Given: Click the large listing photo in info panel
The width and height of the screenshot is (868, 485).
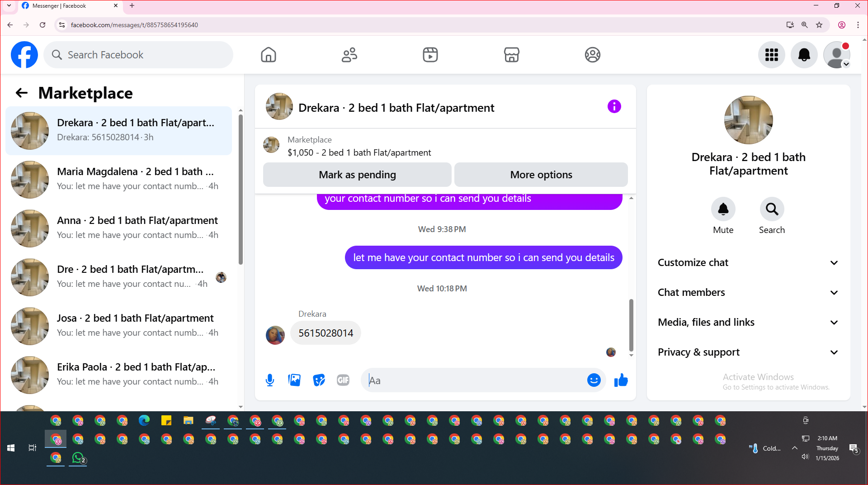Looking at the screenshot, I should 748,120.
